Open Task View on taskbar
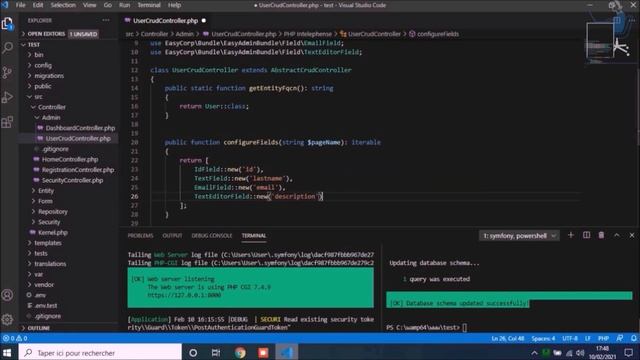 click(216, 353)
